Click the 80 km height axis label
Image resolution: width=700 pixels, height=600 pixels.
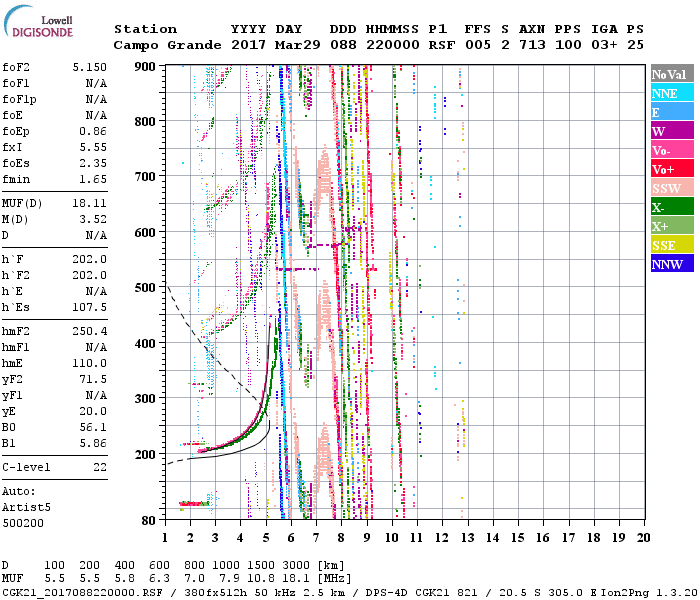(149, 520)
